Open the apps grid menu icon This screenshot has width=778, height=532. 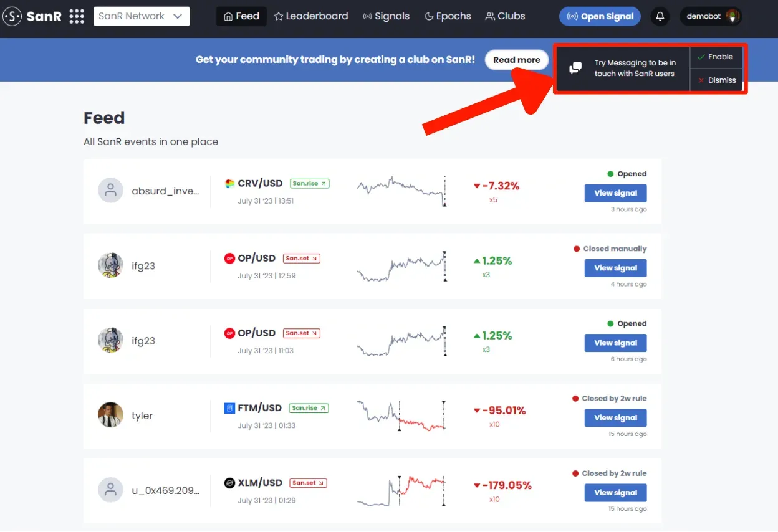tap(77, 16)
